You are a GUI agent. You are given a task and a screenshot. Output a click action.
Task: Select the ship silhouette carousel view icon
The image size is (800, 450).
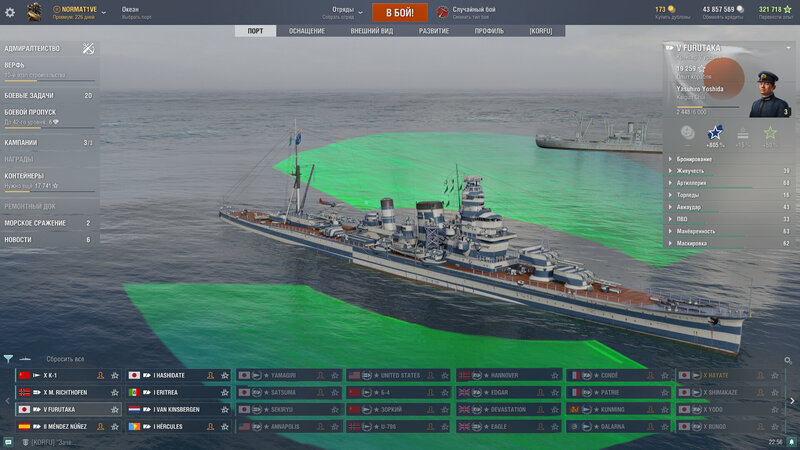pyautogui.click(x=25, y=359)
